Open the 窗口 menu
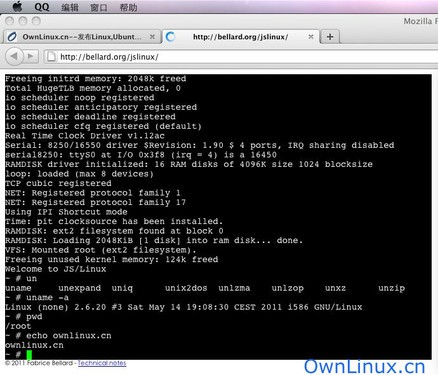 pos(99,7)
